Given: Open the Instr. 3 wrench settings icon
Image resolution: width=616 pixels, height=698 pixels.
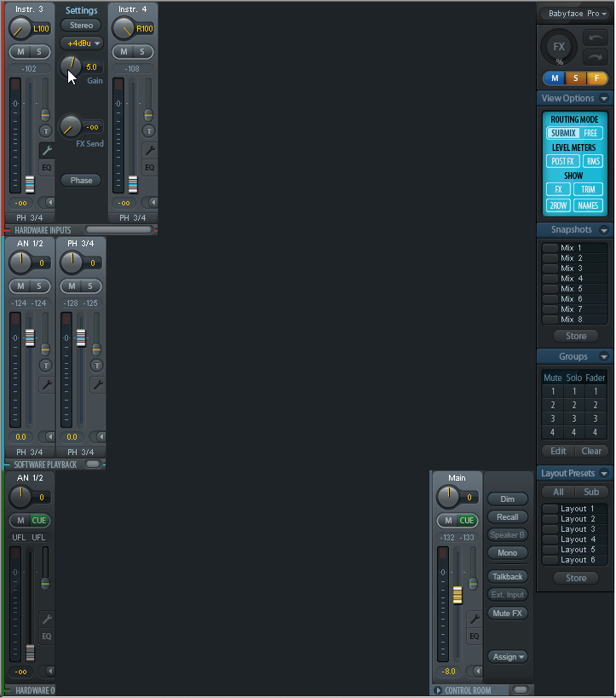Looking at the screenshot, I should coord(47,151).
